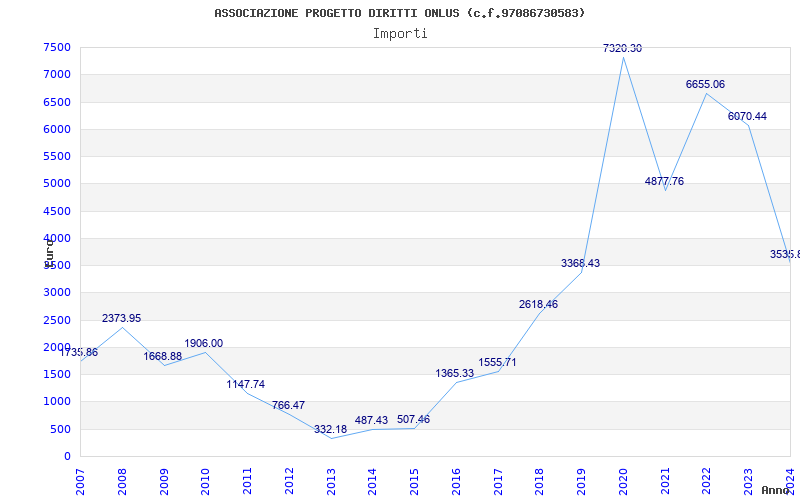Select the 1365.33 data label

[455, 373]
